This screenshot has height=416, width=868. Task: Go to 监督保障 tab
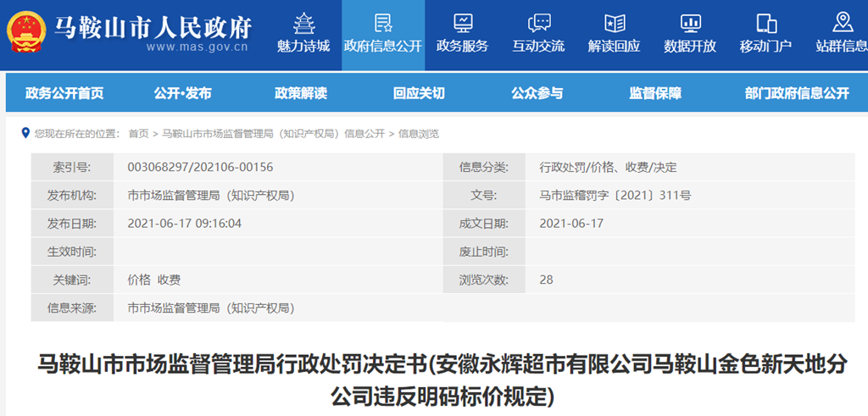655,93
